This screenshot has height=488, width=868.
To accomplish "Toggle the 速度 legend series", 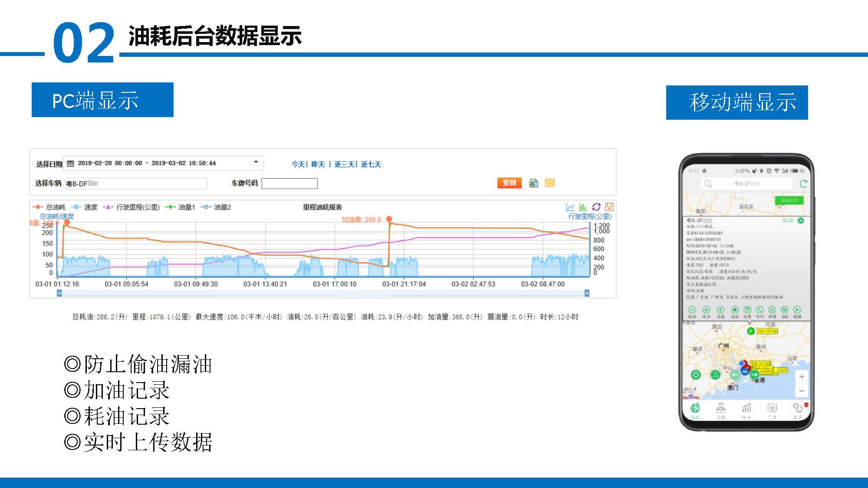I will tap(85, 207).
